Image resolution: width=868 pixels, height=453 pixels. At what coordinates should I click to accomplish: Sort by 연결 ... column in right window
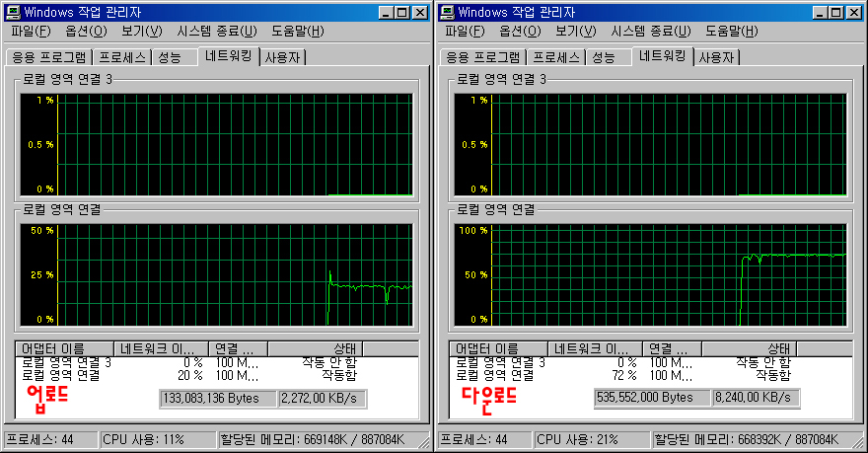pyautogui.click(x=673, y=349)
